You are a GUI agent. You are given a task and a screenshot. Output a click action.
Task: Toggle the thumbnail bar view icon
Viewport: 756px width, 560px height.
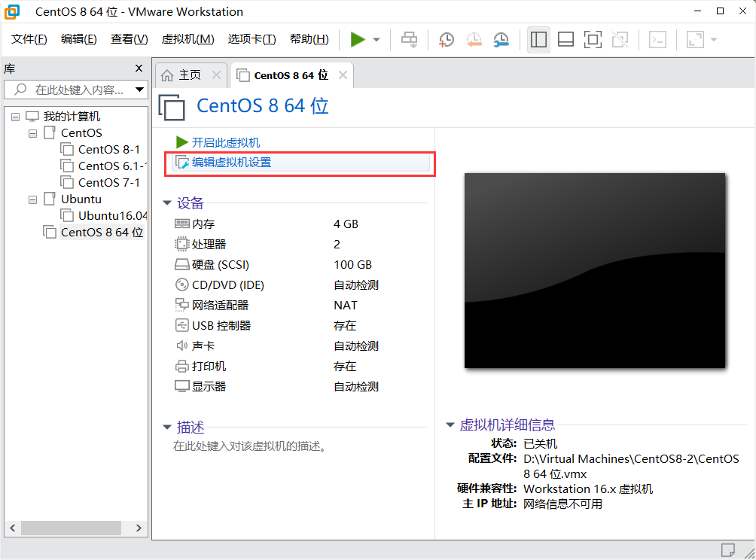[565, 40]
